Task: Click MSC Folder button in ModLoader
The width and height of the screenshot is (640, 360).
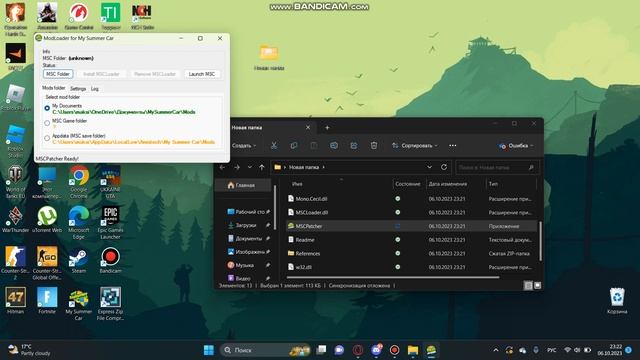Action: pyautogui.click(x=58, y=74)
